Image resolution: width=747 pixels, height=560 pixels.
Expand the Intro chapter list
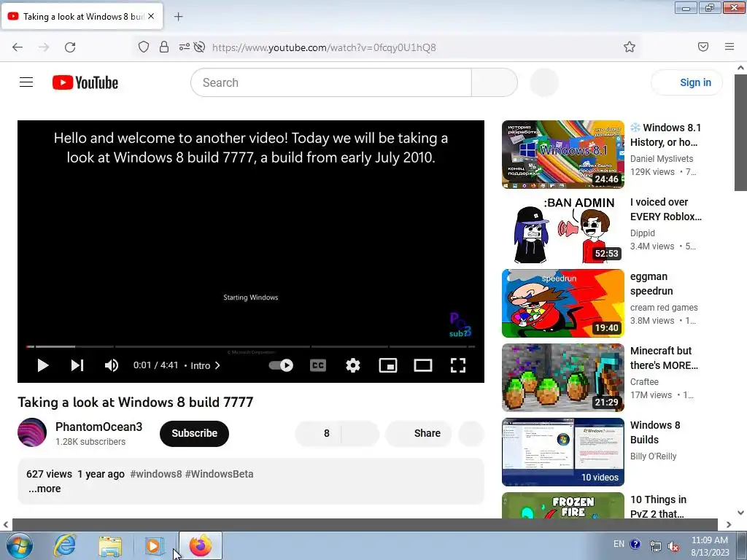coord(205,365)
